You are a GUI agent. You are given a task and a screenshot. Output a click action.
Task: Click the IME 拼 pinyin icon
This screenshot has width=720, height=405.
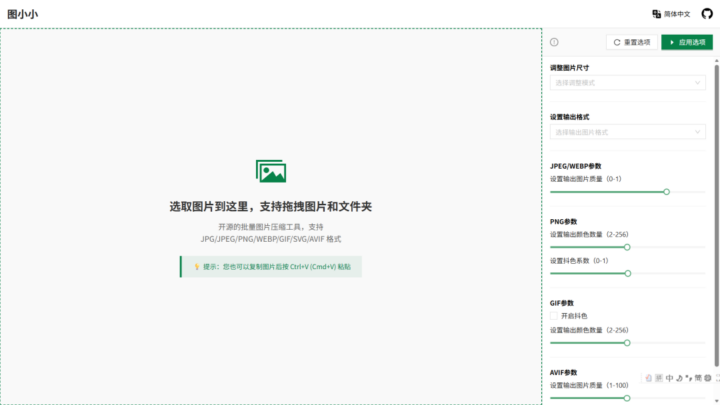click(x=659, y=378)
